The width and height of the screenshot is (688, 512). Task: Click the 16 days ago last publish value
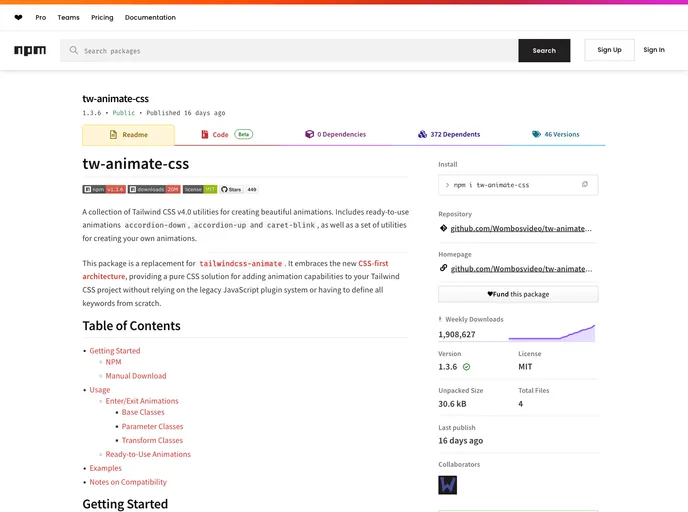461,440
